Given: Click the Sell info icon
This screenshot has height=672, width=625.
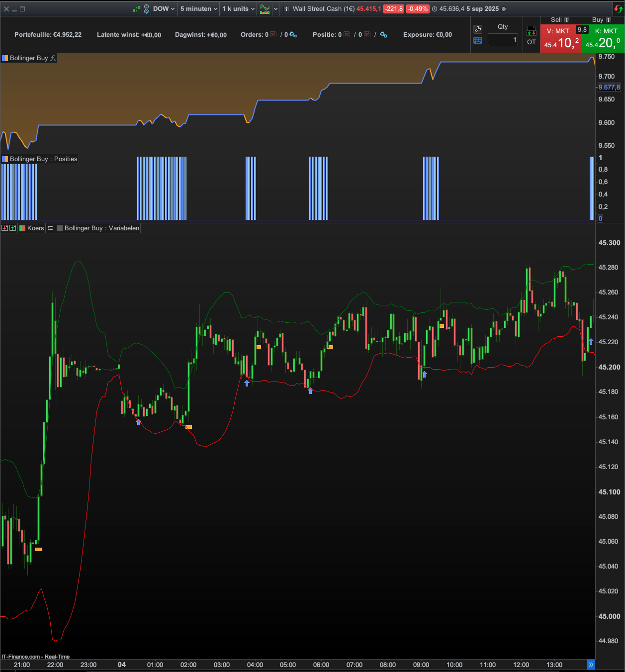Looking at the screenshot, I should pyautogui.click(x=566, y=20).
